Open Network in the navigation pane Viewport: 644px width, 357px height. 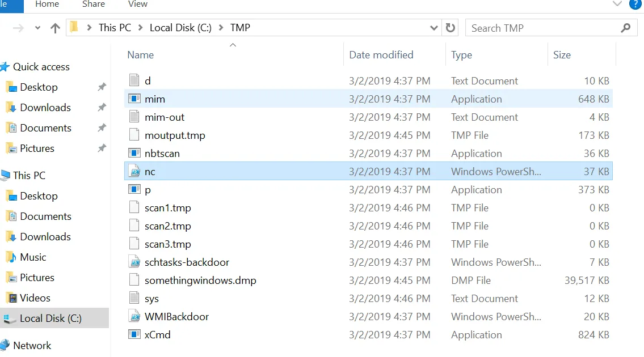[x=32, y=346]
